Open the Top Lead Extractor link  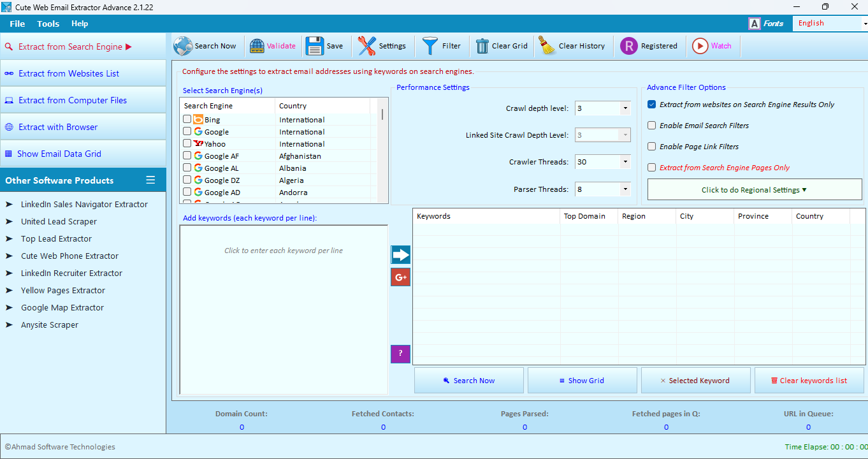[x=56, y=238]
